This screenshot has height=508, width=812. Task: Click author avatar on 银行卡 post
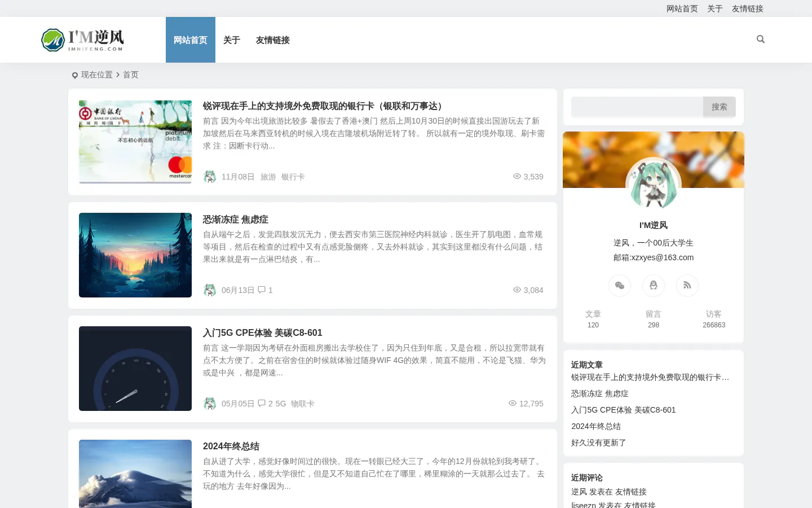pyautogui.click(x=210, y=177)
